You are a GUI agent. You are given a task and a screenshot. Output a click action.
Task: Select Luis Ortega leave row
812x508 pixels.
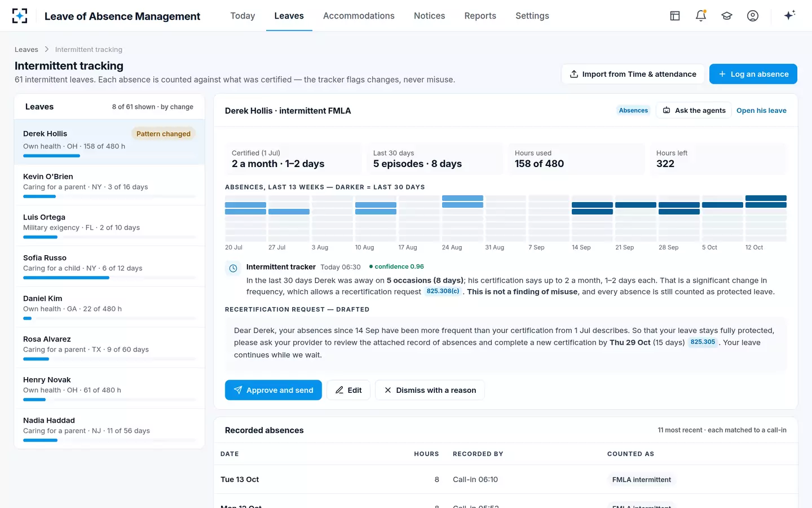[x=109, y=226]
